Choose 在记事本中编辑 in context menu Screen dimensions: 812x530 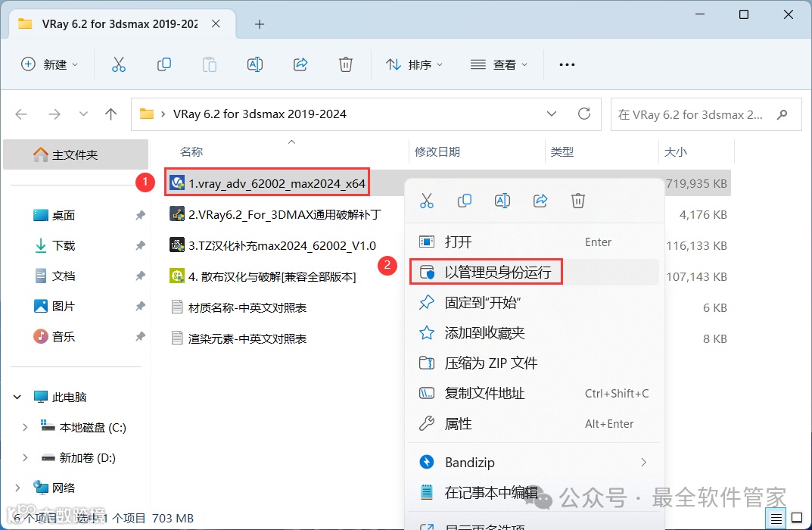(534, 492)
